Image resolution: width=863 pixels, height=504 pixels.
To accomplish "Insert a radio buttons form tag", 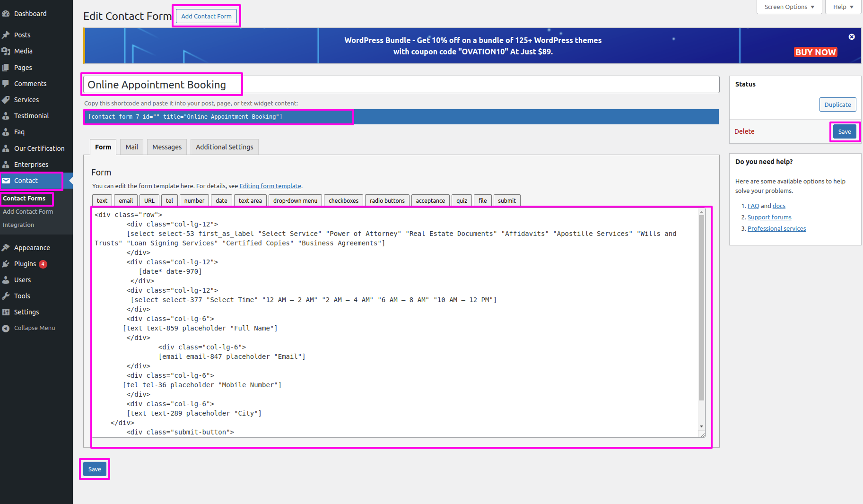I will (387, 201).
